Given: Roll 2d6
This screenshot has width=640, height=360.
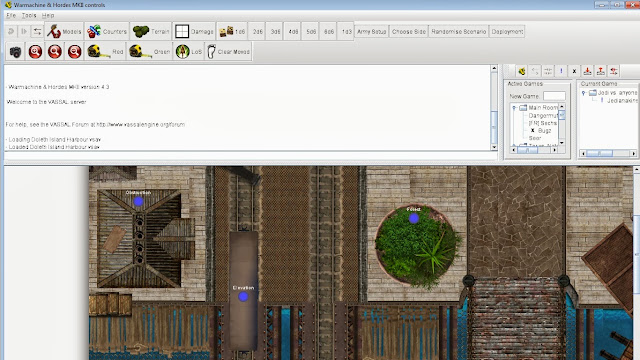Looking at the screenshot, I should click(x=258, y=31).
